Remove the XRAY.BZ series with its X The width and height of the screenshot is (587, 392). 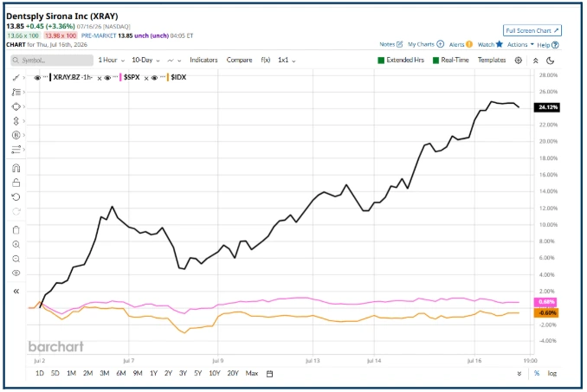point(100,79)
